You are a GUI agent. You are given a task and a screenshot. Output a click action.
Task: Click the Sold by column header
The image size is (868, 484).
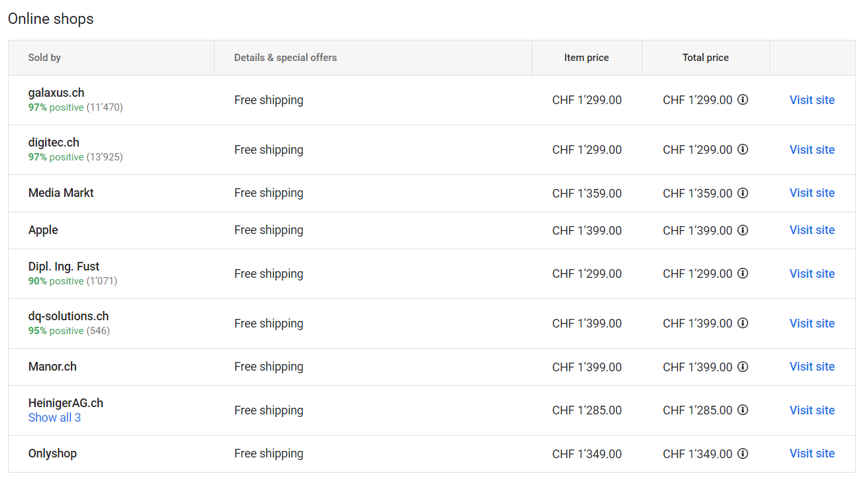44,58
